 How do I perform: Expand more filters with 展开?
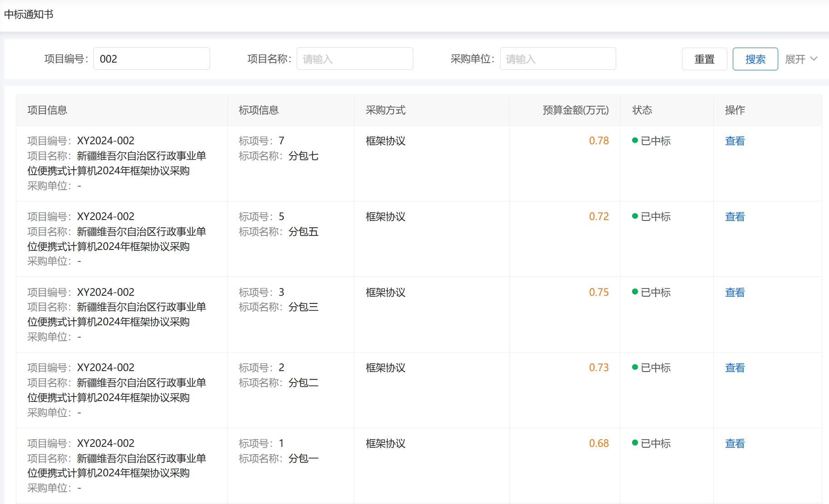[x=801, y=59]
